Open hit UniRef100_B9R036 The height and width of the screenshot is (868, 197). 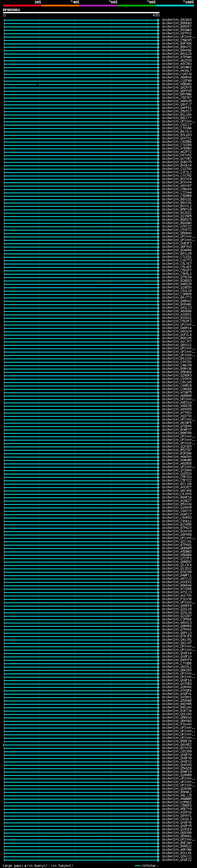[176, 369]
